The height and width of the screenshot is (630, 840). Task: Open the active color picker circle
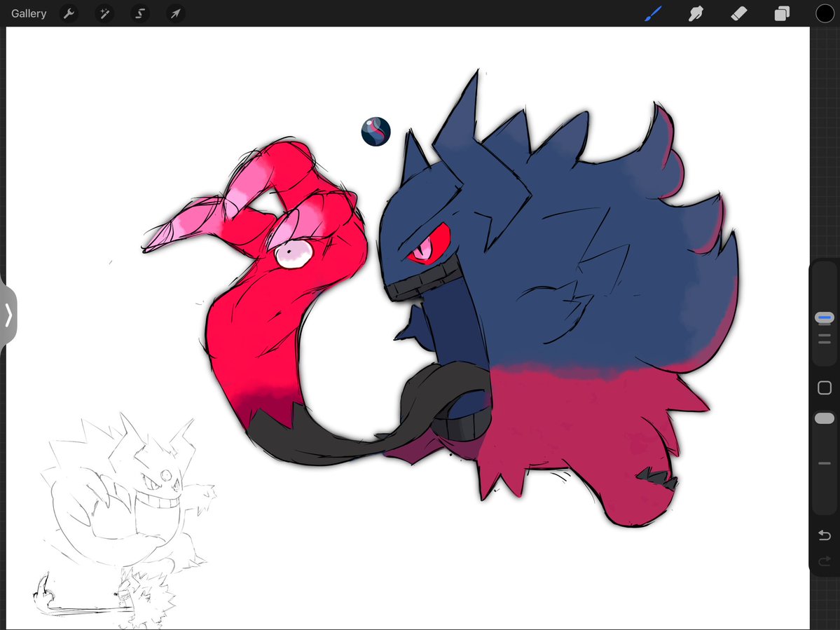coord(825,13)
